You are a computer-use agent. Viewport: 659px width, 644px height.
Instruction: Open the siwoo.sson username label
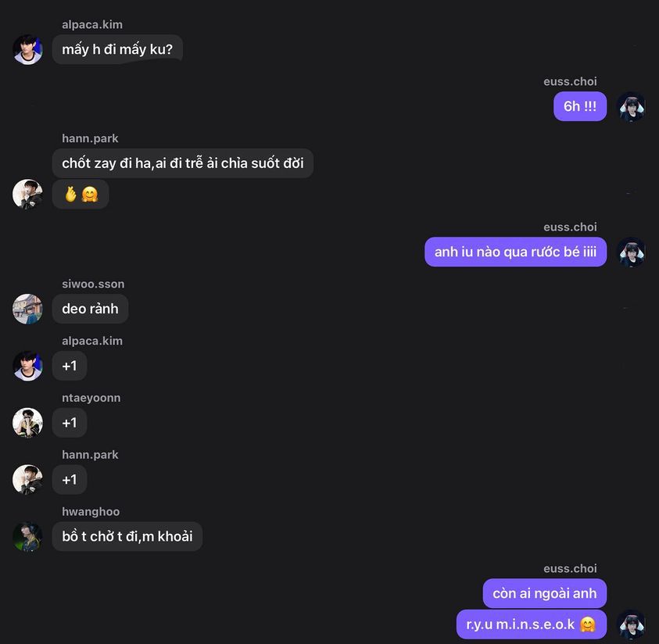point(93,284)
